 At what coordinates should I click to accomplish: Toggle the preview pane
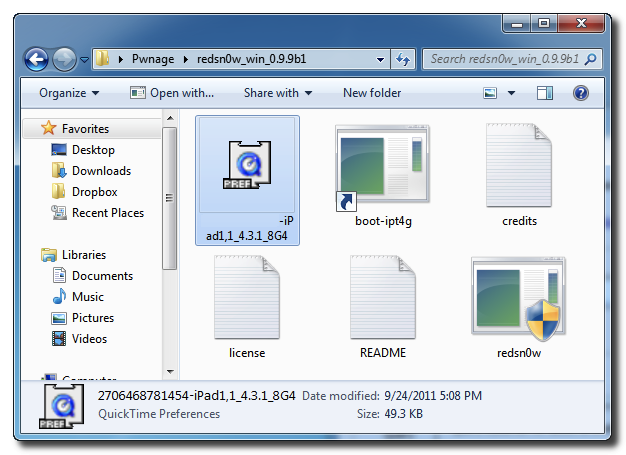click(x=545, y=93)
